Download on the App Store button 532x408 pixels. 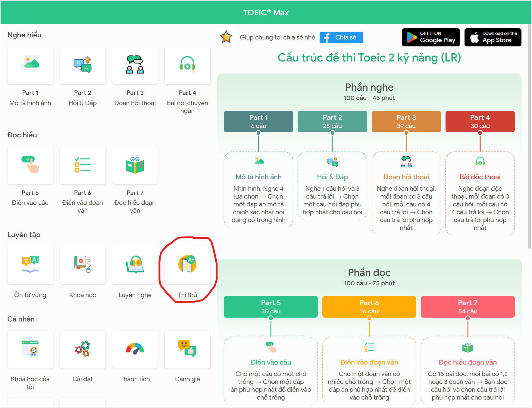click(x=493, y=37)
